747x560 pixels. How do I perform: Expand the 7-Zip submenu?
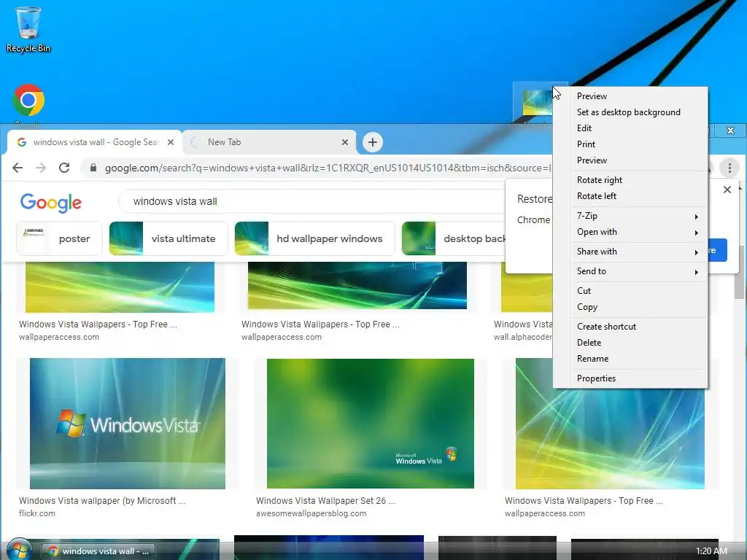pyautogui.click(x=630, y=216)
